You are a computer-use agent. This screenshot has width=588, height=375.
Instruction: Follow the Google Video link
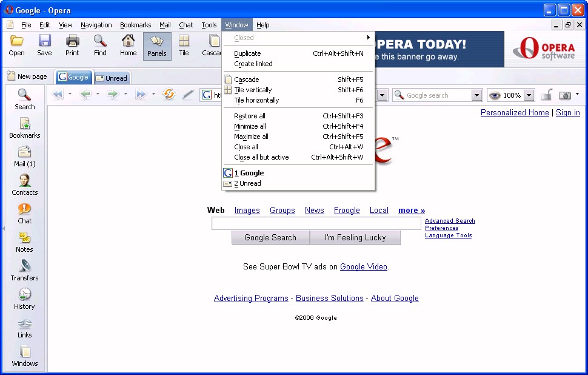[x=363, y=266]
